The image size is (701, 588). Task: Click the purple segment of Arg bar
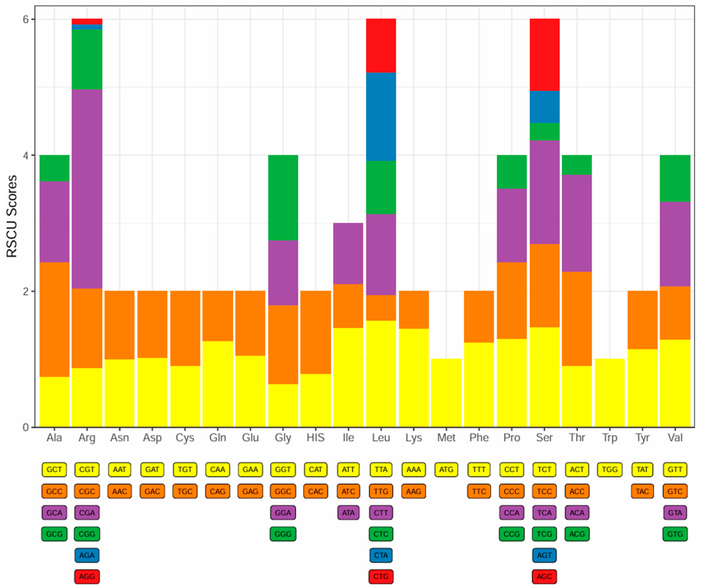(x=87, y=189)
